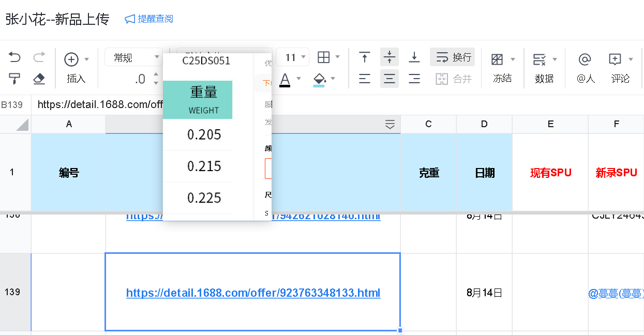Toggle 换行 text wrapping
The height and width of the screenshot is (335, 644).
coord(452,57)
